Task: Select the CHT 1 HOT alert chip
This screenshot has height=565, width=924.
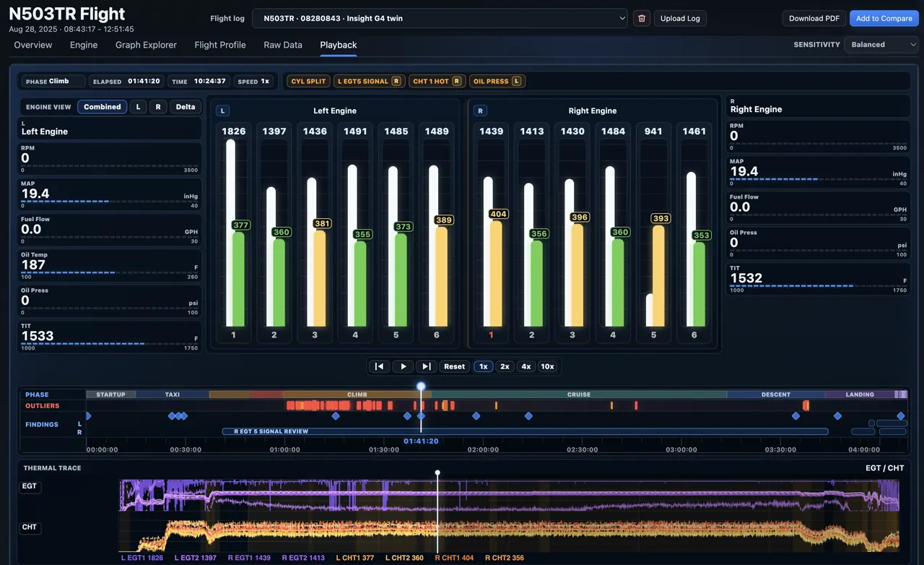Action: [436, 82]
